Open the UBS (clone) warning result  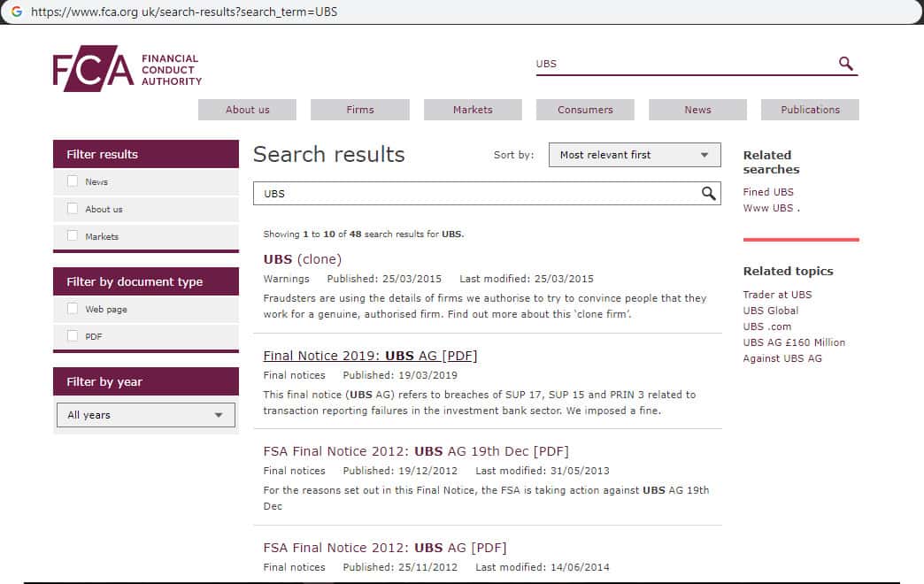[302, 259]
